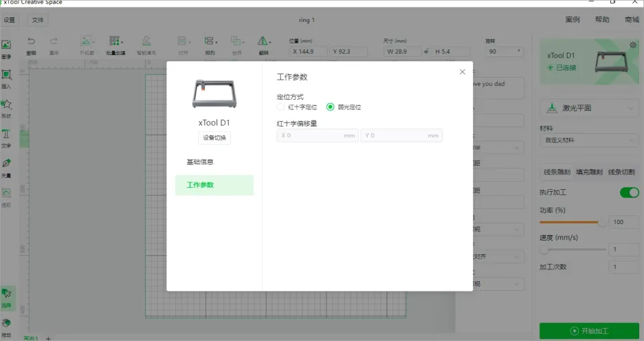The image size is (644, 341).
Task: Close the 工作参数 dialog with the X
Action: (463, 72)
